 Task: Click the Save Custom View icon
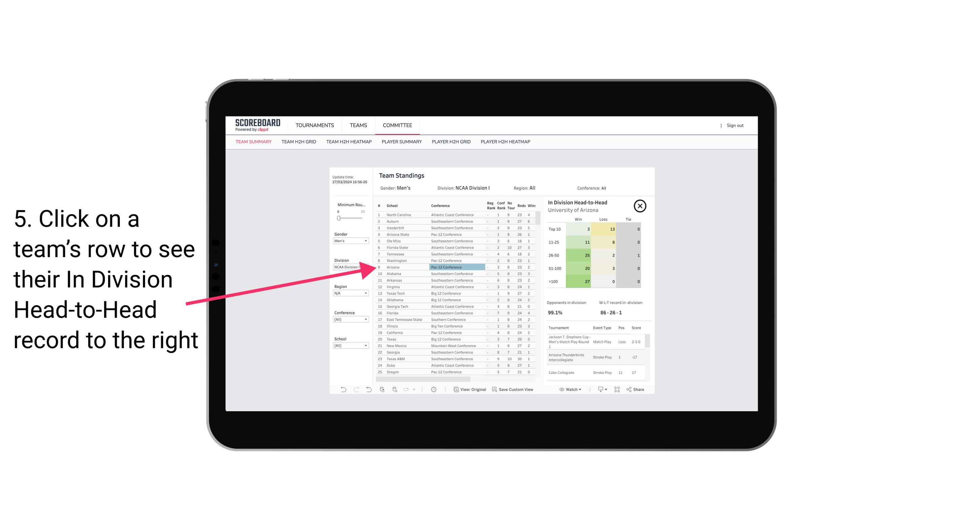pos(495,389)
